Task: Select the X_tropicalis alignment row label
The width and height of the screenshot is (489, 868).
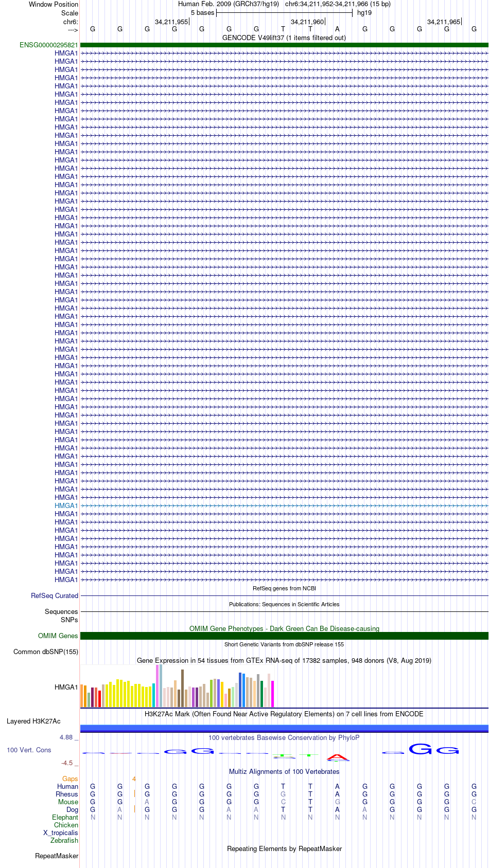Action: [61, 833]
